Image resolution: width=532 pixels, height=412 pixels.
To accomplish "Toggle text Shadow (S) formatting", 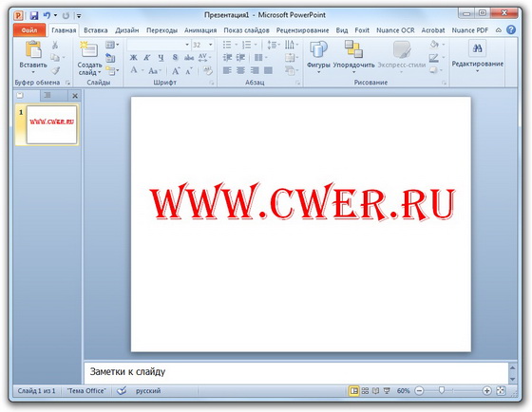I will point(175,57).
